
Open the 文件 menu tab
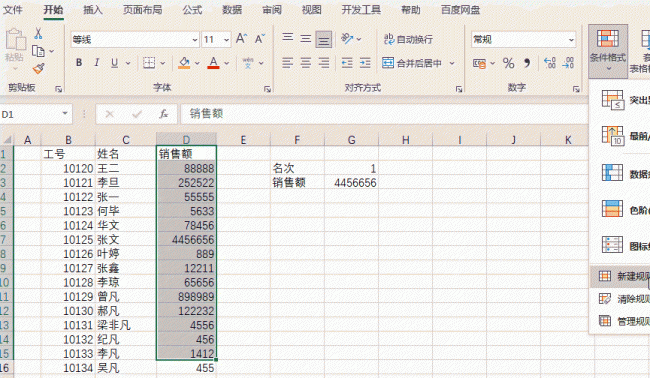13,10
